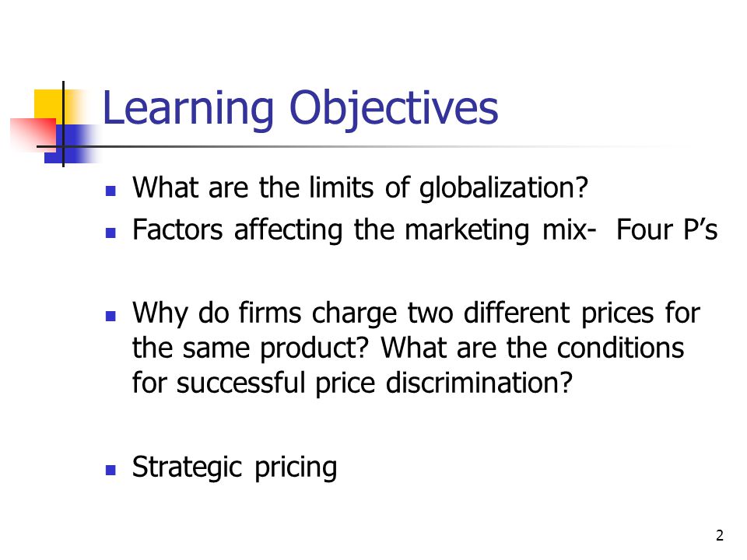Click the bullet marker beside "Strategic pricing"
747x560 pixels.
click(x=111, y=471)
